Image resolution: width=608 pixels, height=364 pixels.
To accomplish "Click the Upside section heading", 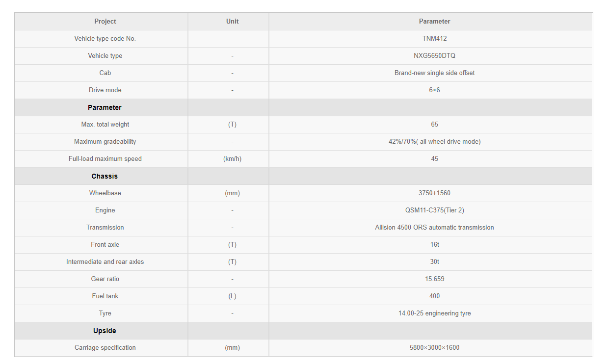I will click(x=105, y=331).
